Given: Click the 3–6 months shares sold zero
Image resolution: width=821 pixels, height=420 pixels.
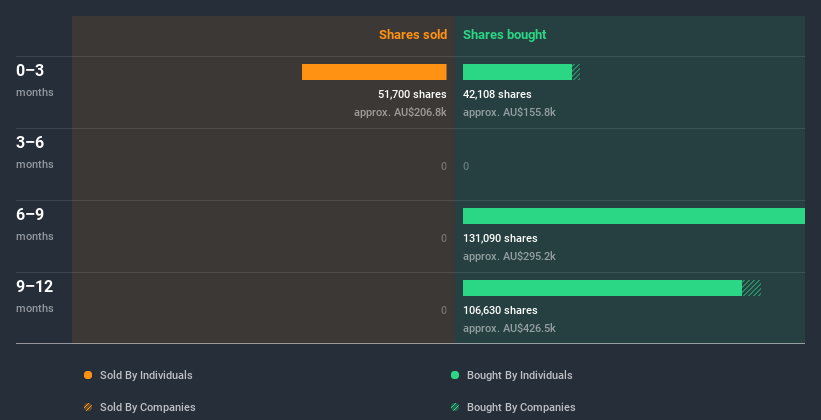Looking at the screenshot, I should [x=444, y=167].
